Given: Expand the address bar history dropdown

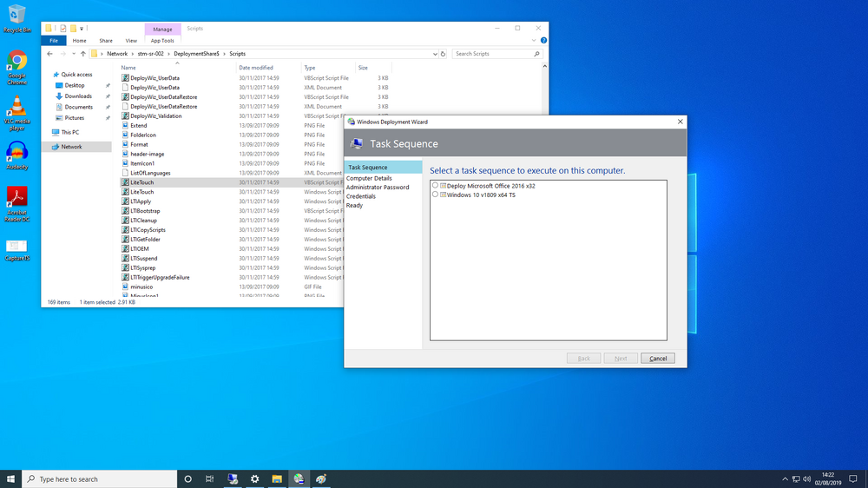Looking at the screenshot, I should tap(435, 54).
